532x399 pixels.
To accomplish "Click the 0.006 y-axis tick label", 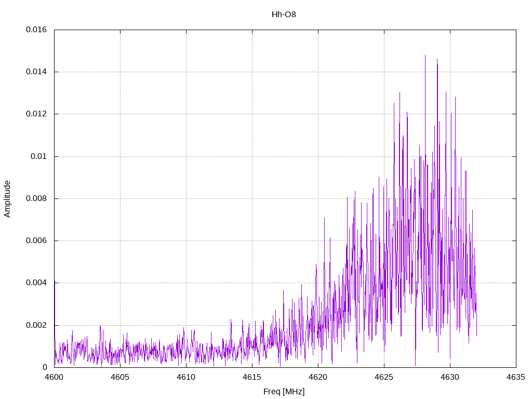I will click(x=36, y=241).
